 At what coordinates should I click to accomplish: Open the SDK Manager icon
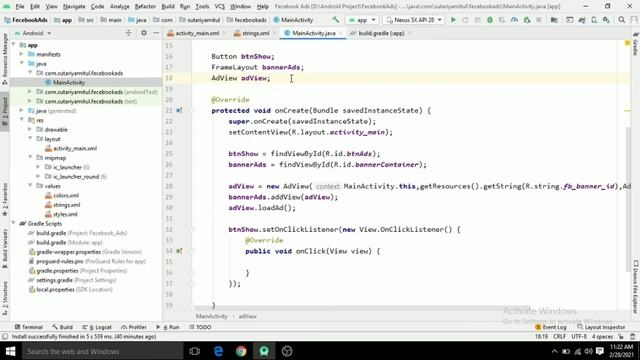pyautogui.click(x=606, y=20)
